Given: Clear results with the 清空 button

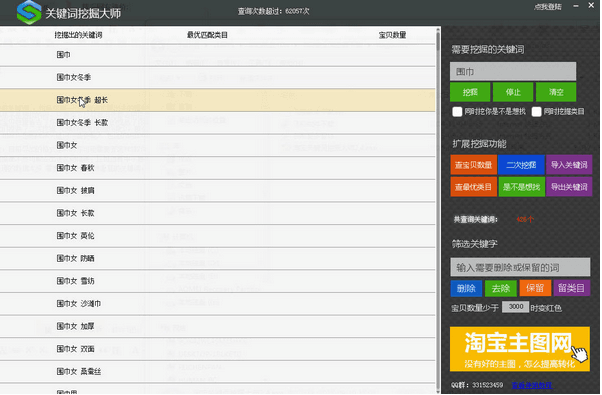Looking at the screenshot, I should 556,92.
